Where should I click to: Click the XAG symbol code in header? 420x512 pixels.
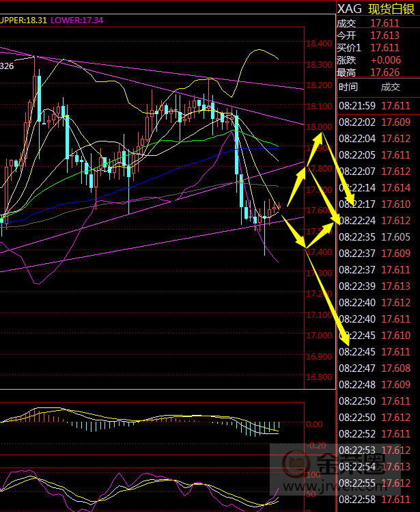pyautogui.click(x=349, y=9)
